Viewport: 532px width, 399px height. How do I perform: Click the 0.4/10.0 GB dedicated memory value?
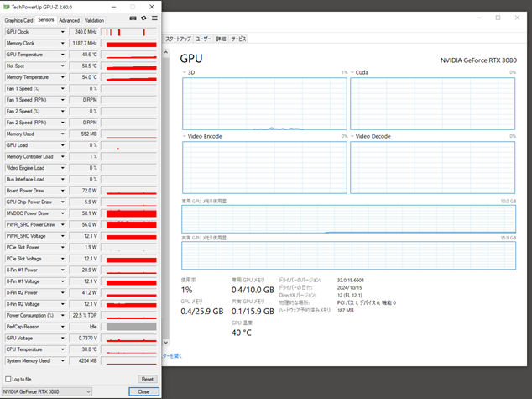[x=253, y=290]
